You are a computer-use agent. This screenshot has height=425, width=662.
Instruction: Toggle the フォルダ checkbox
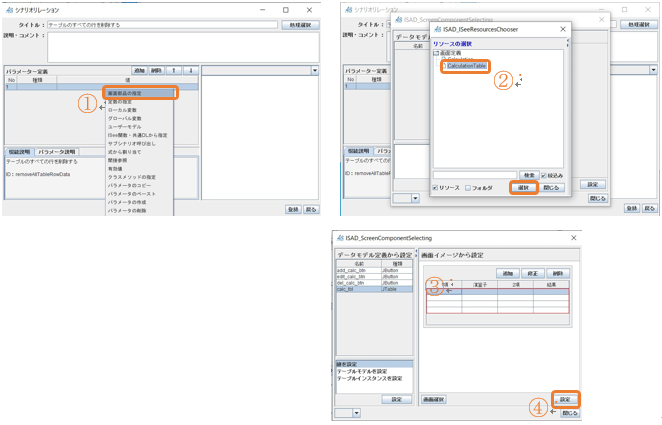[468, 188]
